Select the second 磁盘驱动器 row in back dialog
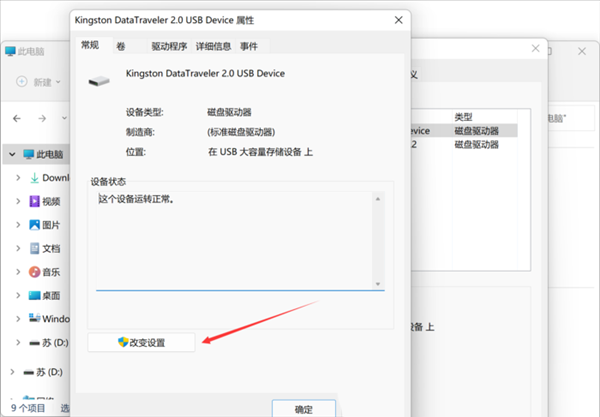 pyautogui.click(x=465, y=145)
